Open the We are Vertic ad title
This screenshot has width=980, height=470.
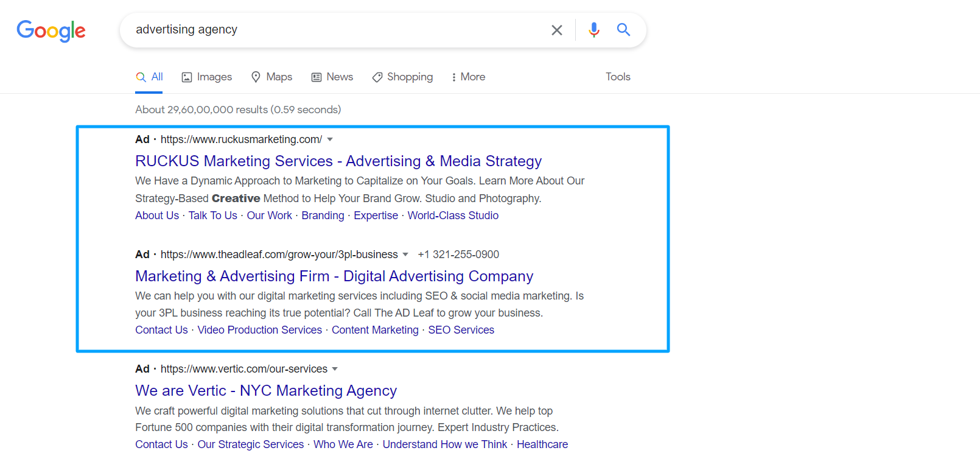click(x=266, y=390)
